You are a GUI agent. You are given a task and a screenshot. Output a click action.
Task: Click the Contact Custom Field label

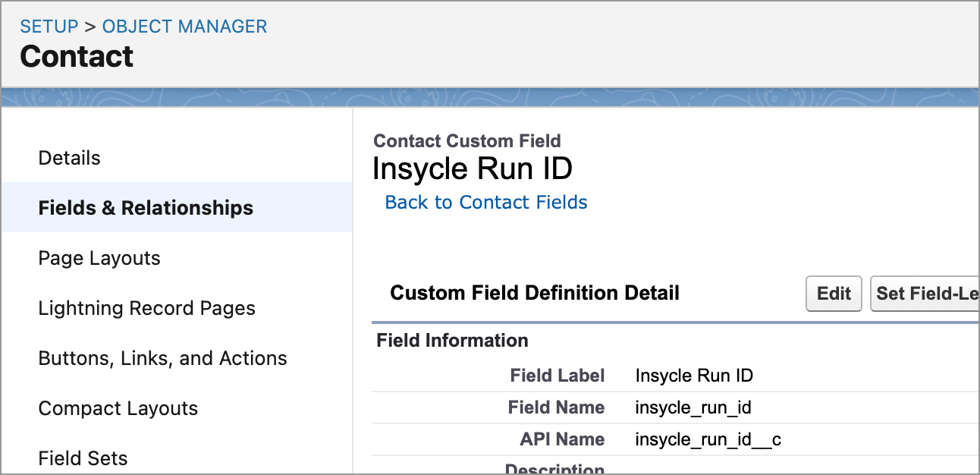(467, 141)
